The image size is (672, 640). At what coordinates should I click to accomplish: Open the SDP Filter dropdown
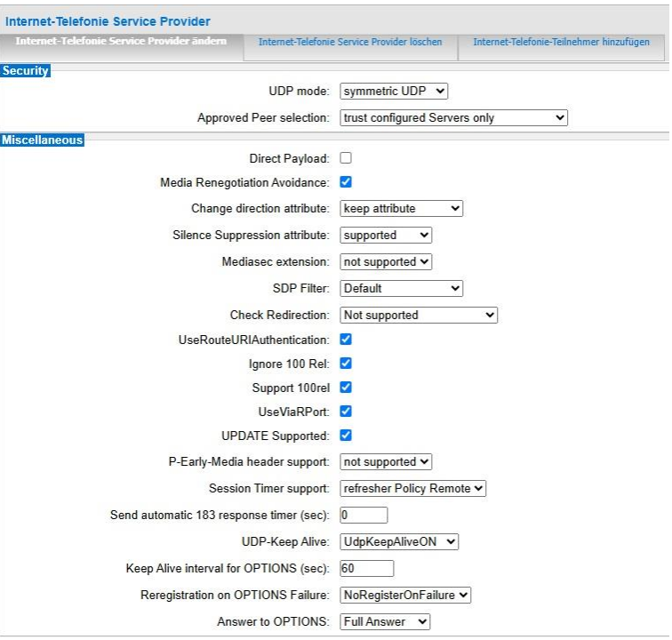click(x=402, y=289)
